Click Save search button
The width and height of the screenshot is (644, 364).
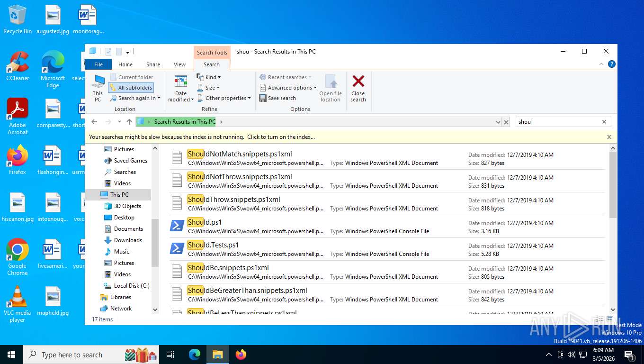[277, 98]
